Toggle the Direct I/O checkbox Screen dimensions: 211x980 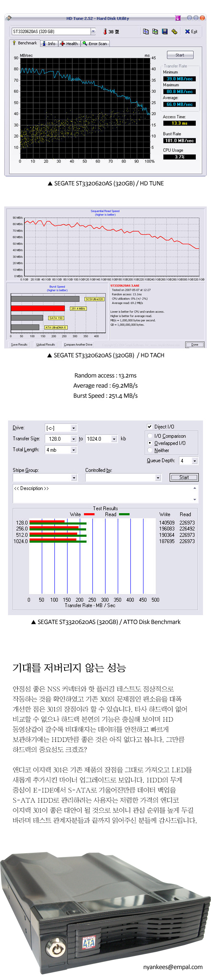tap(149, 426)
